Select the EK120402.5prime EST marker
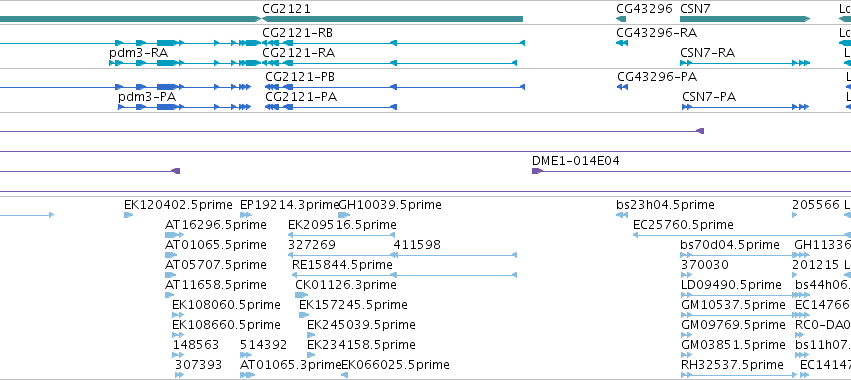851x380 pixels. (x=128, y=215)
